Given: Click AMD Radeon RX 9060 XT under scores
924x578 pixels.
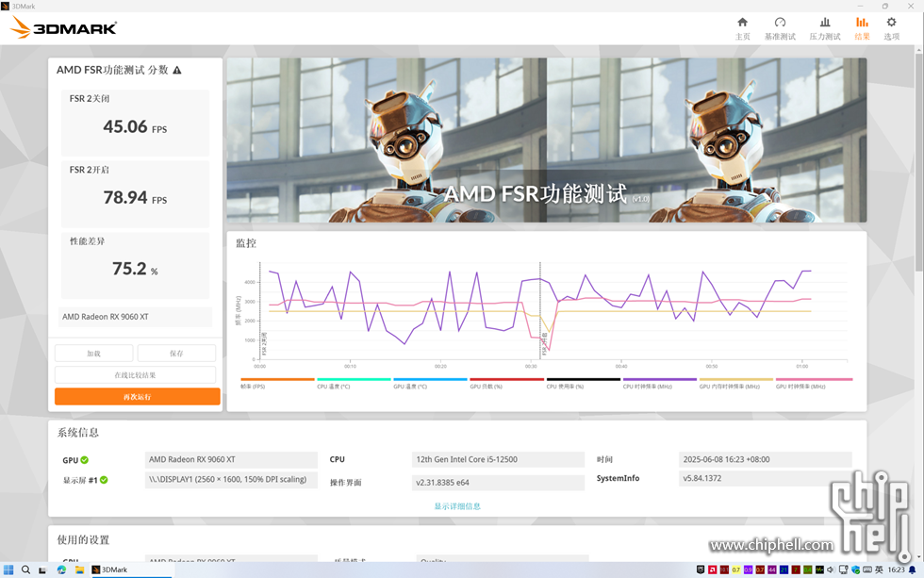Looking at the screenshot, I should click(135, 317).
